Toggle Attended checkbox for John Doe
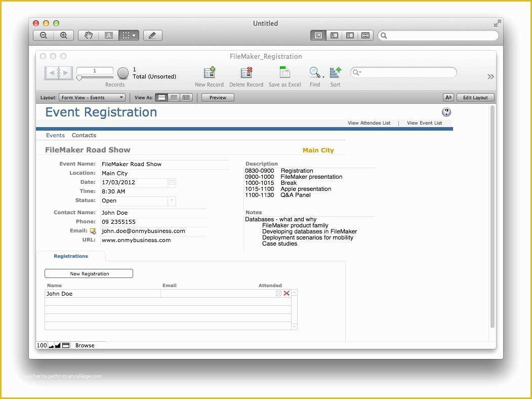 (278, 293)
